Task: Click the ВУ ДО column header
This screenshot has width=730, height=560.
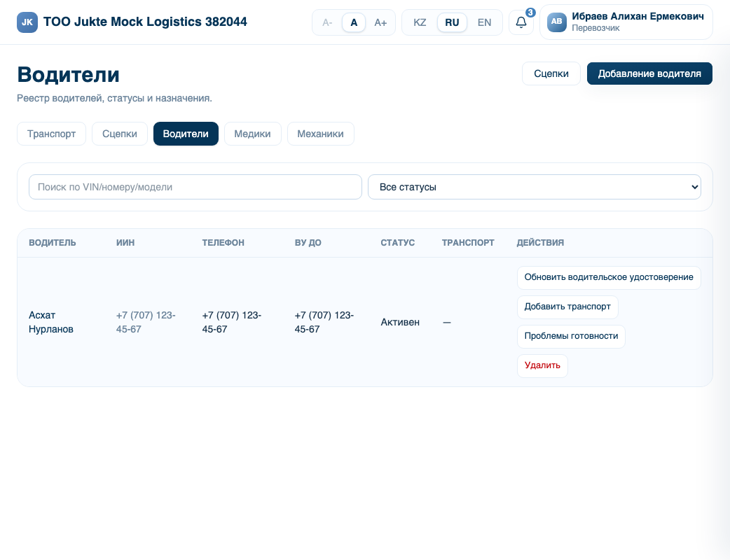Action: 308,243
